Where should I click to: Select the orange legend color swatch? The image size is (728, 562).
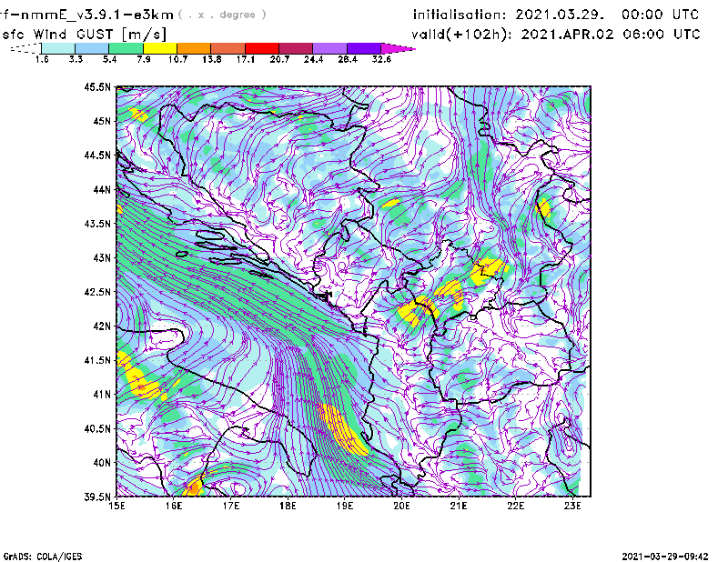(194, 48)
